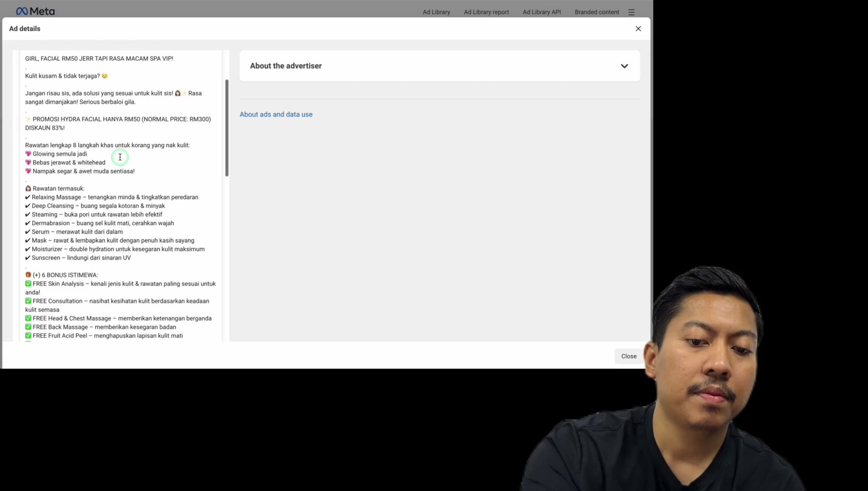This screenshot has height=491, width=868.
Task: Click the Ad details heading
Action: click(25, 29)
